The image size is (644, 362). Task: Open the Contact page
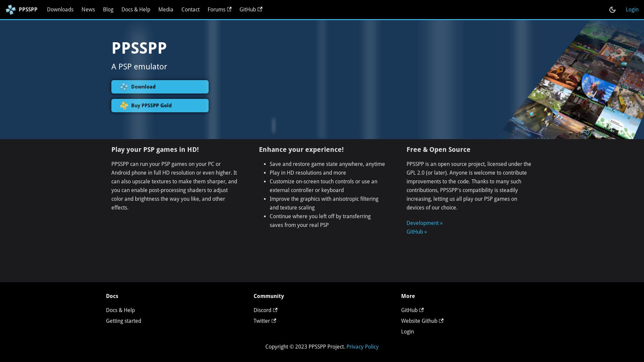pos(191,10)
